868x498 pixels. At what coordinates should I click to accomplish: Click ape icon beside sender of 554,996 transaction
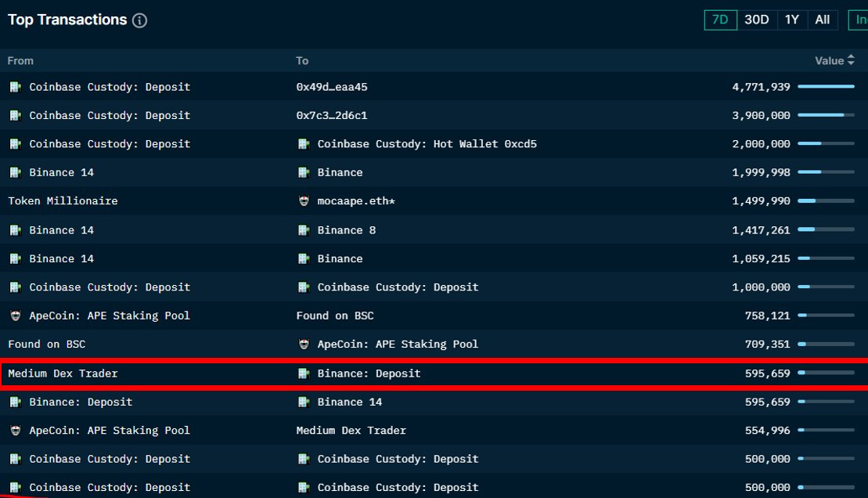pyautogui.click(x=16, y=431)
